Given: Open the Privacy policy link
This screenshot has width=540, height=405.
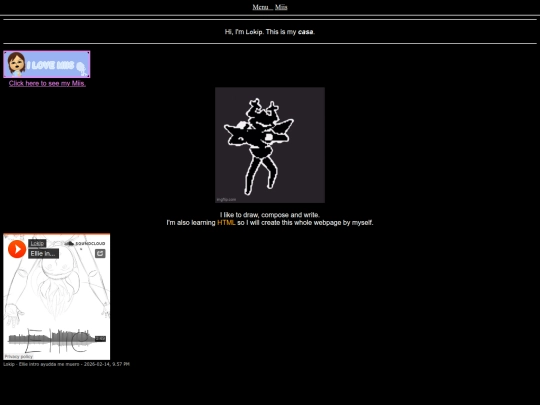Looking at the screenshot, I should click(19, 357).
